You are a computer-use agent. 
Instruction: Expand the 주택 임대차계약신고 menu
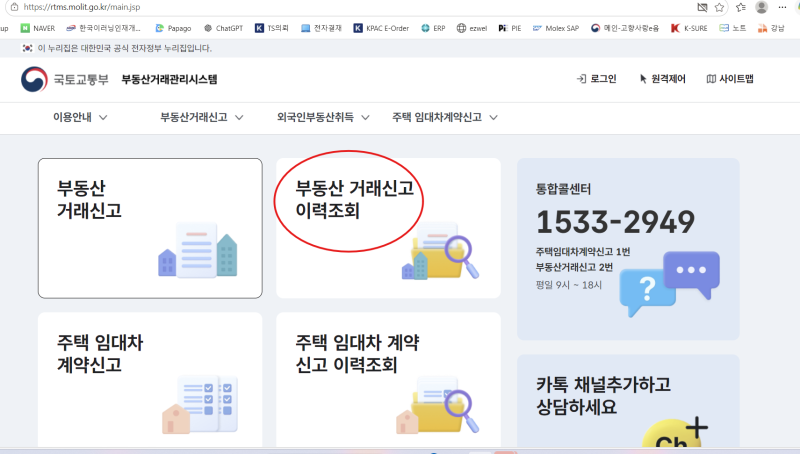click(444, 117)
